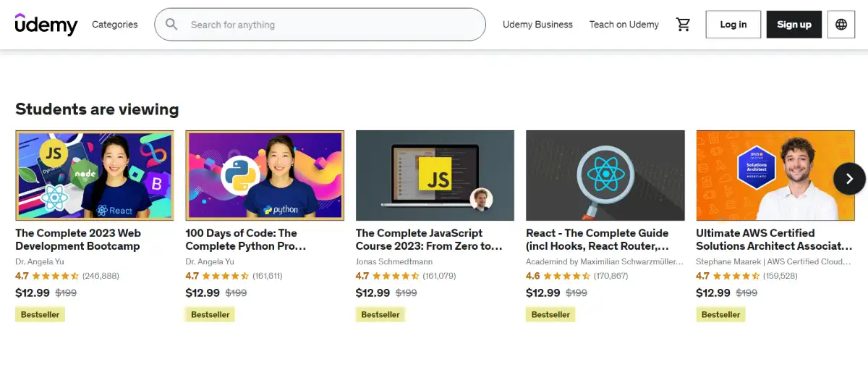
Task: Open the Udemy logo home link
Action: (x=46, y=24)
